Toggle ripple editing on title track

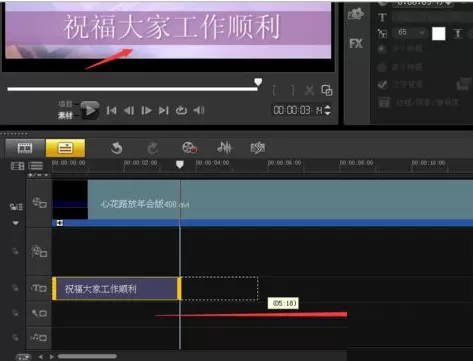(15, 288)
